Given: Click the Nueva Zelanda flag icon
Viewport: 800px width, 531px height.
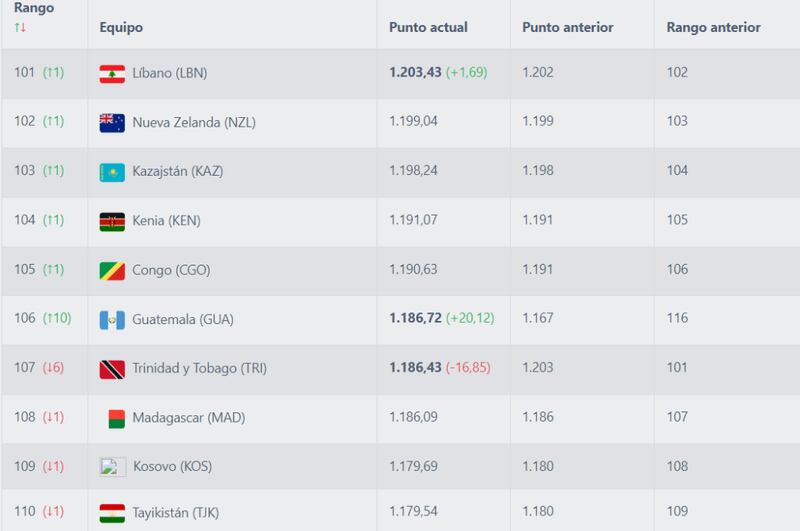Looking at the screenshot, I should click(x=112, y=123).
